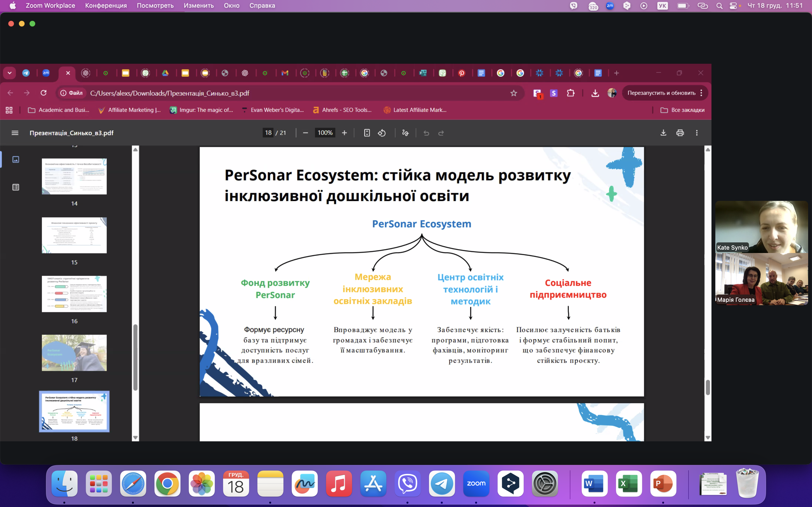Viewport: 812px width, 507px height.
Task: Select page 16 thumbnail
Action: click(x=74, y=294)
